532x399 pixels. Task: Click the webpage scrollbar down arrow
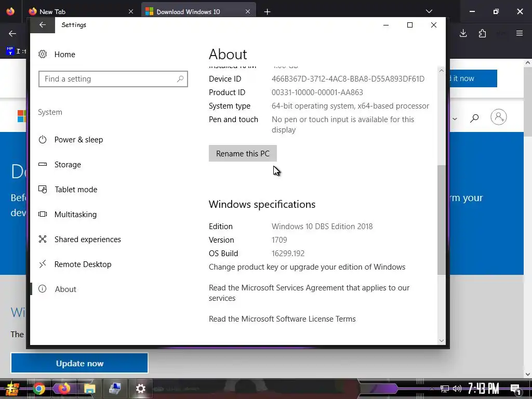(528, 374)
